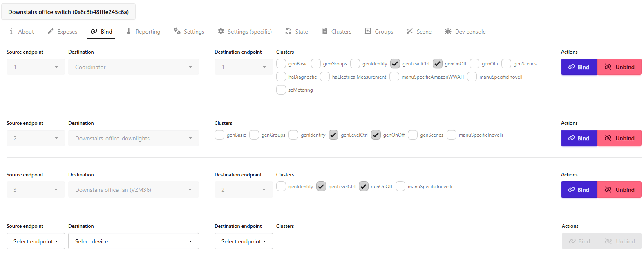Click the down-arrow icon for Reporting
The width and height of the screenshot is (644, 259).
[x=129, y=32]
